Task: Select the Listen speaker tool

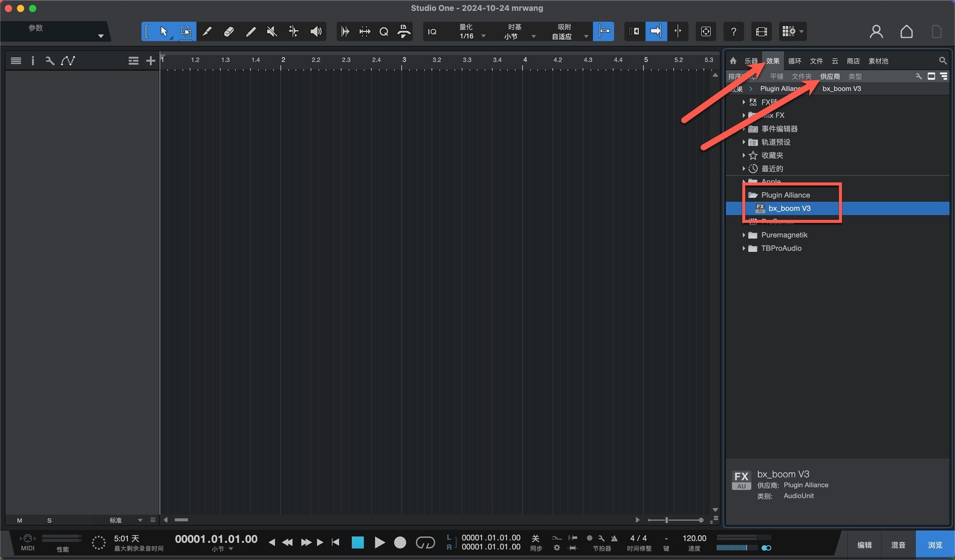Action: 316,31
